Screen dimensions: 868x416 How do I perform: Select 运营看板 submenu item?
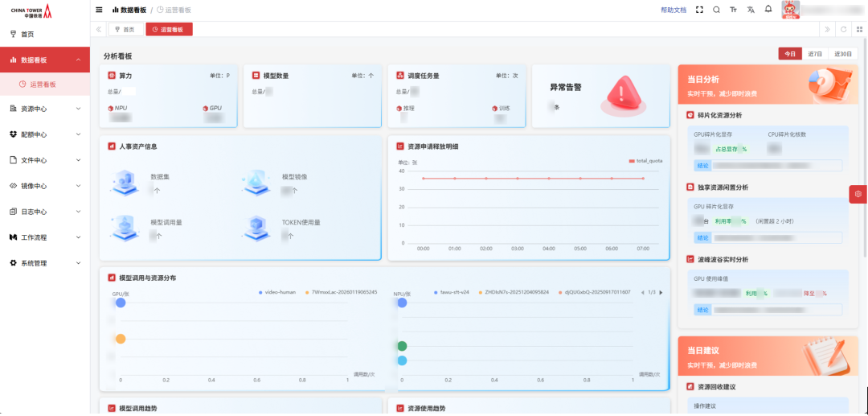pyautogui.click(x=45, y=84)
